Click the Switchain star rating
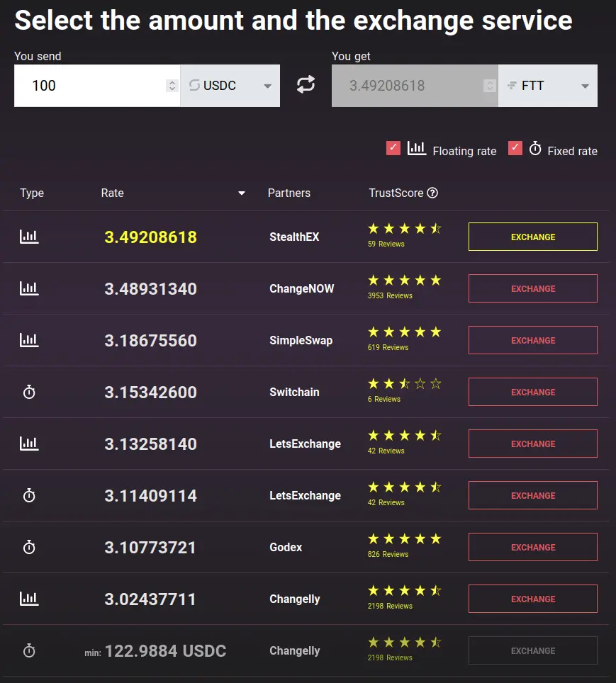 pyautogui.click(x=404, y=384)
